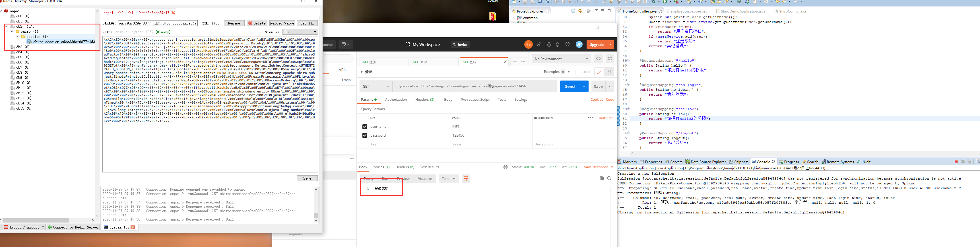Screen dimensions: 980x247
Task: Close Postman 登陆 request tab
Action: 505,62
